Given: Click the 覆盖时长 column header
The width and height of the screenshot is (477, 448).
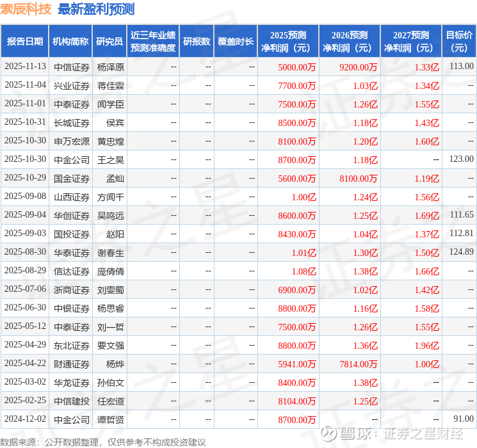Looking at the screenshot, I should pyautogui.click(x=236, y=42).
